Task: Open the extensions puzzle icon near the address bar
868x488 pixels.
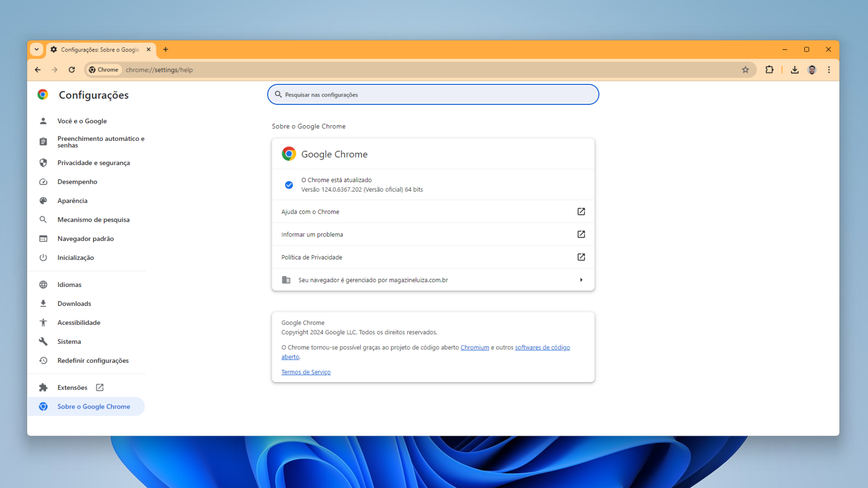Action: [769, 70]
